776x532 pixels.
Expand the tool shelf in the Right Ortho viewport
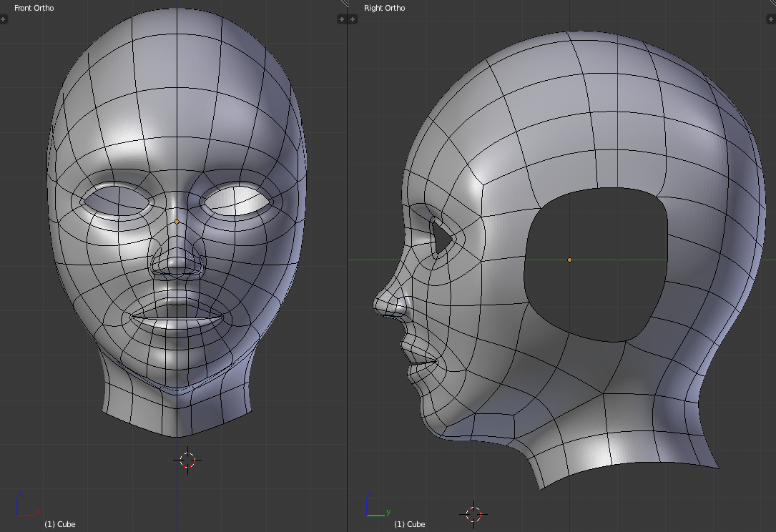[x=353, y=19]
